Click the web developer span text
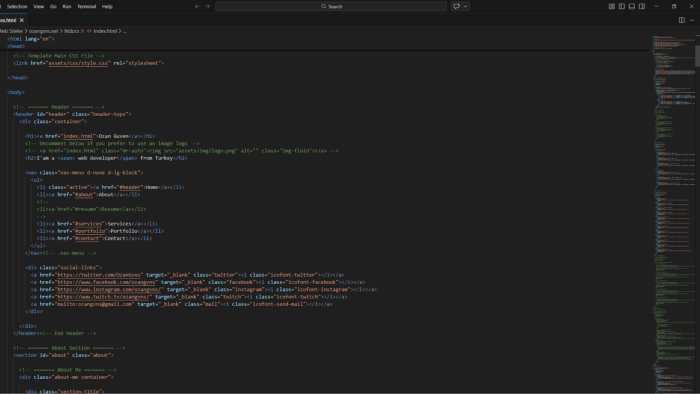The image size is (700, 394). [97, 158]
